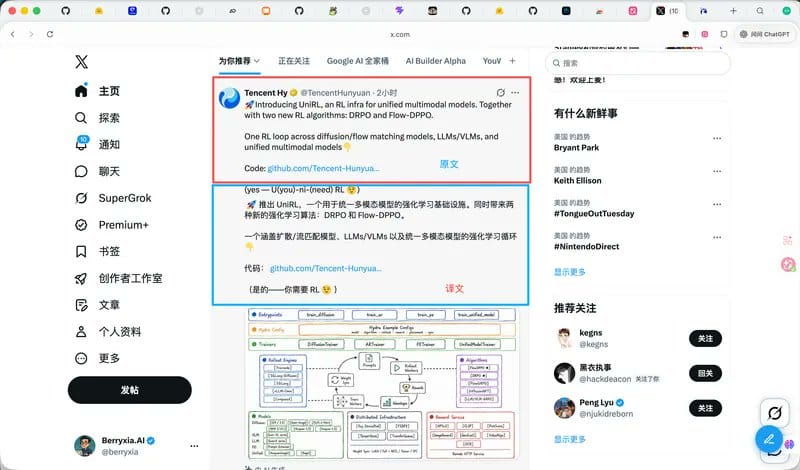
Task: Switch to the first GitHub browser tab
Action: coord(65,11)
